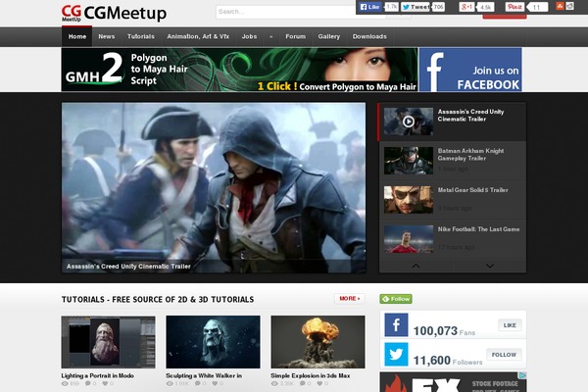
Task: Click the Tweet count bubble showing 706
Action: (438, 7)
